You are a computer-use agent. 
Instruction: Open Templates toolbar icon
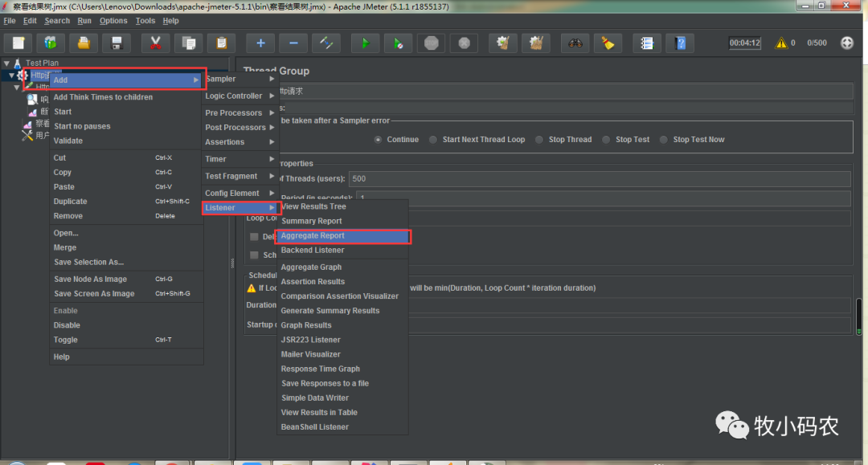pos(51,43)
